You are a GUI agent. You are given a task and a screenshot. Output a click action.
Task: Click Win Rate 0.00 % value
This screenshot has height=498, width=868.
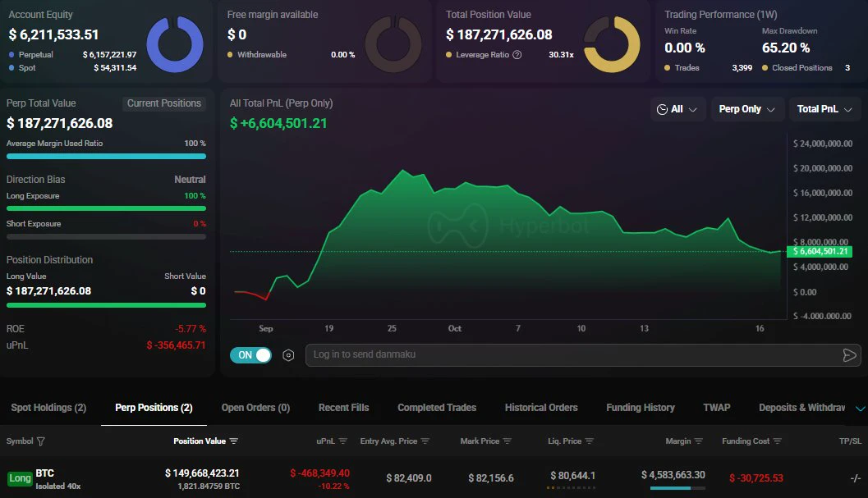point(685,48)
